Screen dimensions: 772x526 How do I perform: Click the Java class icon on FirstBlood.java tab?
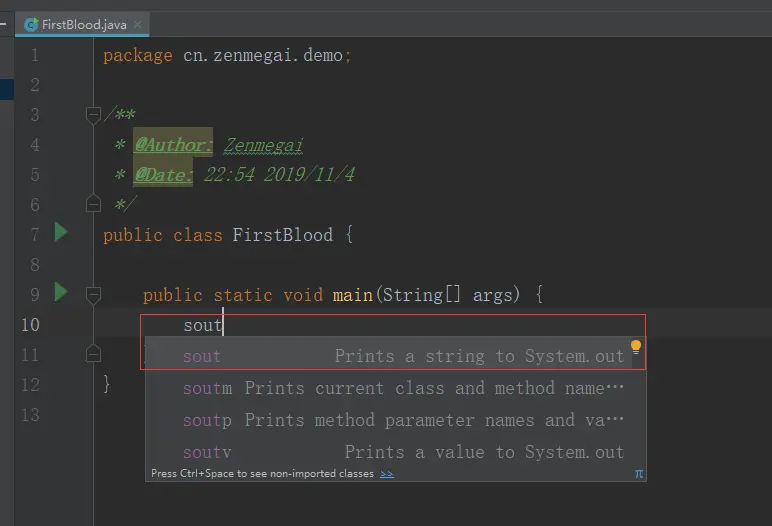point(31,25)
